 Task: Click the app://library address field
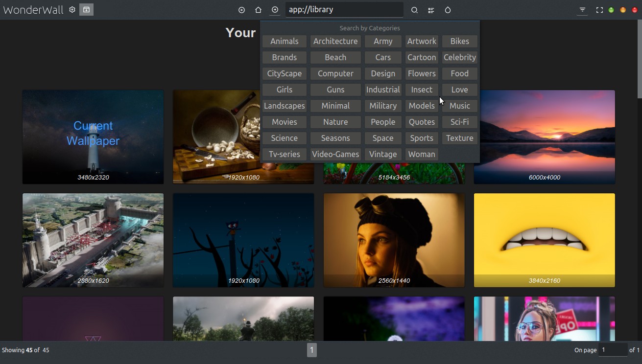point(344,10)
